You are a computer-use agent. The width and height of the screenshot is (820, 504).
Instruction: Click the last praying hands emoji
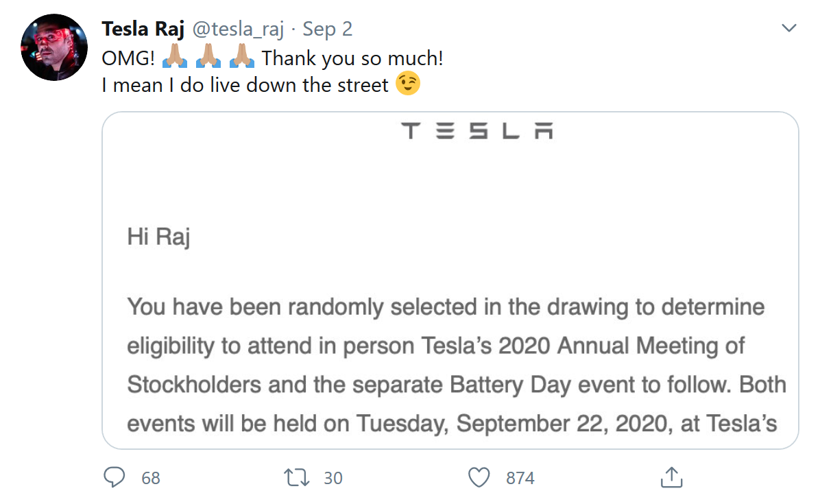pos(241,58)
